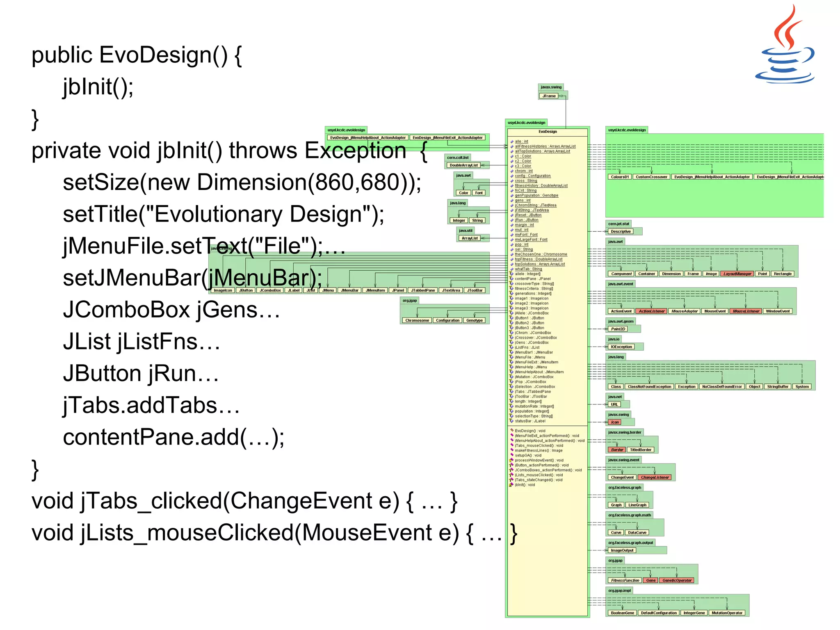Select the red ActionListener interface box
This screenshot has width=840, height=630.
tap(651, 311)
